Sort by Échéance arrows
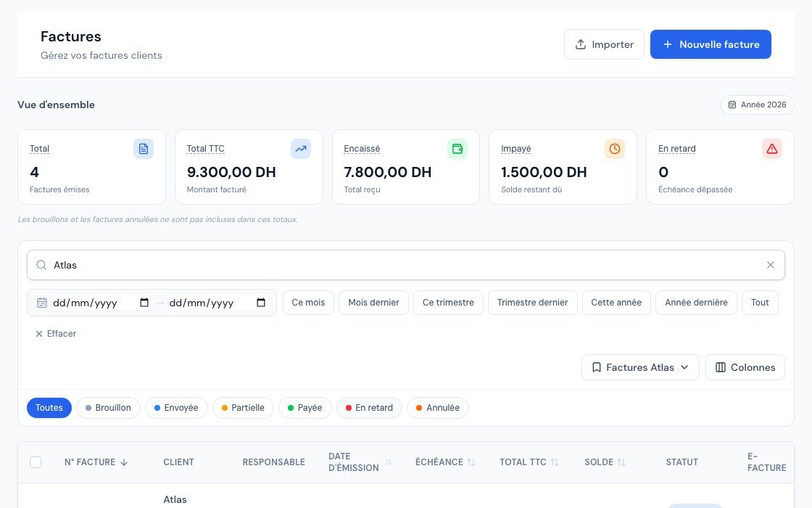Screen dimensions: 812x508 tap(471, 462)
